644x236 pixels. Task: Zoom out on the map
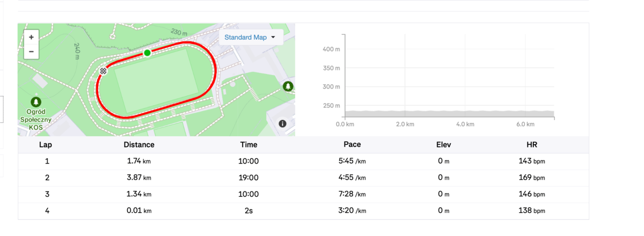pos(32,51)
